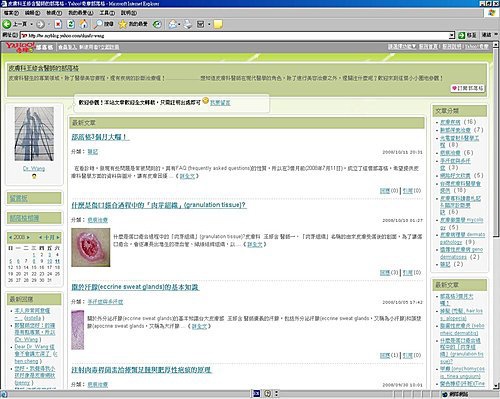The image size is (500, 399).
Task: Open mycology category link
Action: tap(461, 224)
